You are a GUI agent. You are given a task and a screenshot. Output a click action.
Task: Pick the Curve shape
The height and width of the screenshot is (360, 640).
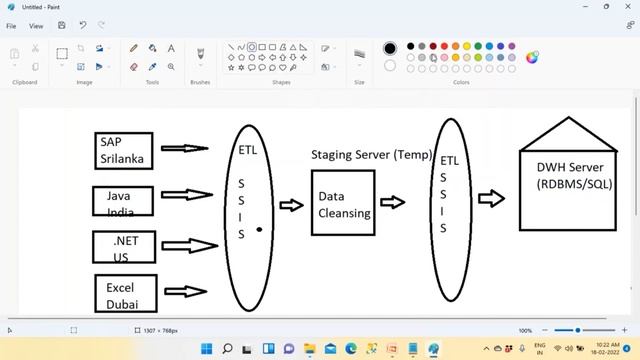(x=241, y=47)
